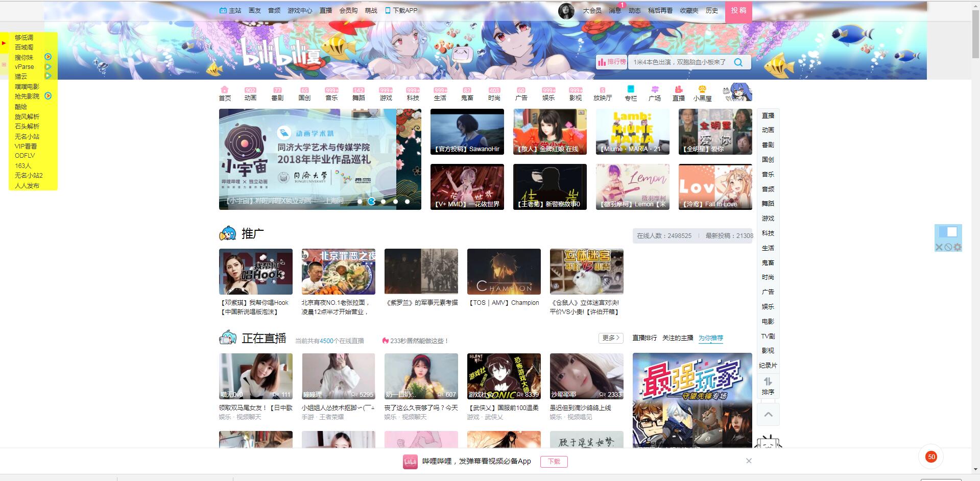980x481 pixels.
Task: Click 4500 online streams link
Action: 327,341
